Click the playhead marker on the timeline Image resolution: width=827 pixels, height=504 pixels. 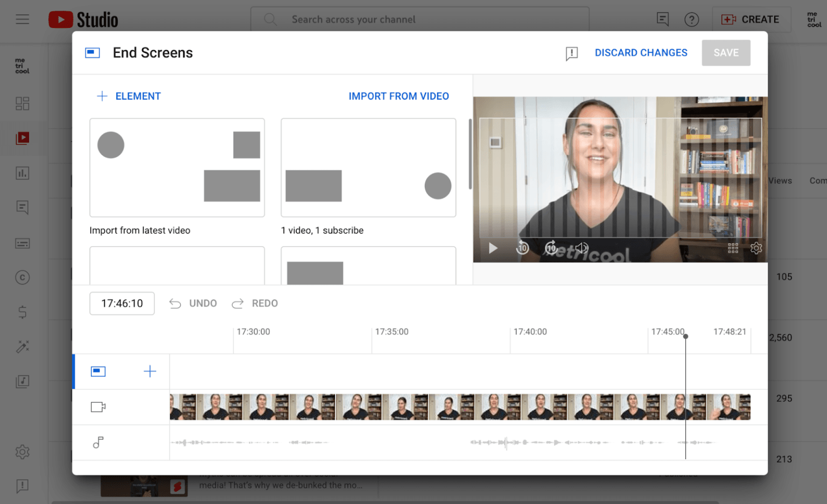[x=685, y=336]
